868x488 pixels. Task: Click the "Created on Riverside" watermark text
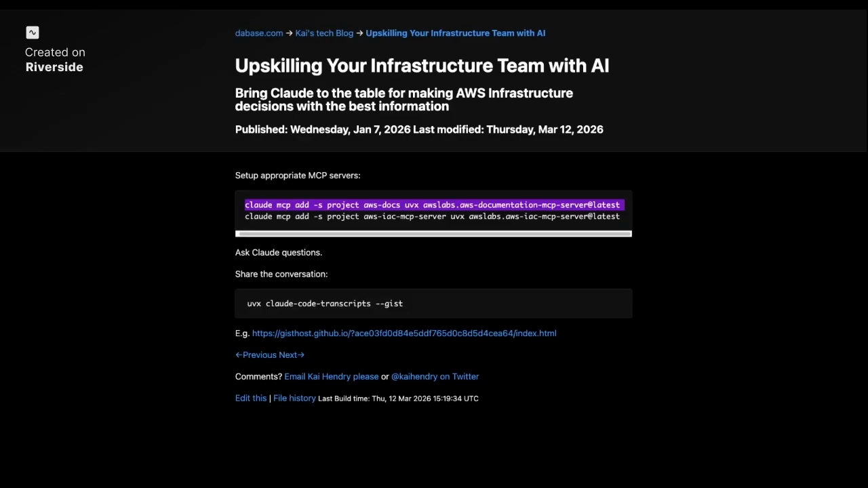click(55, 60)
